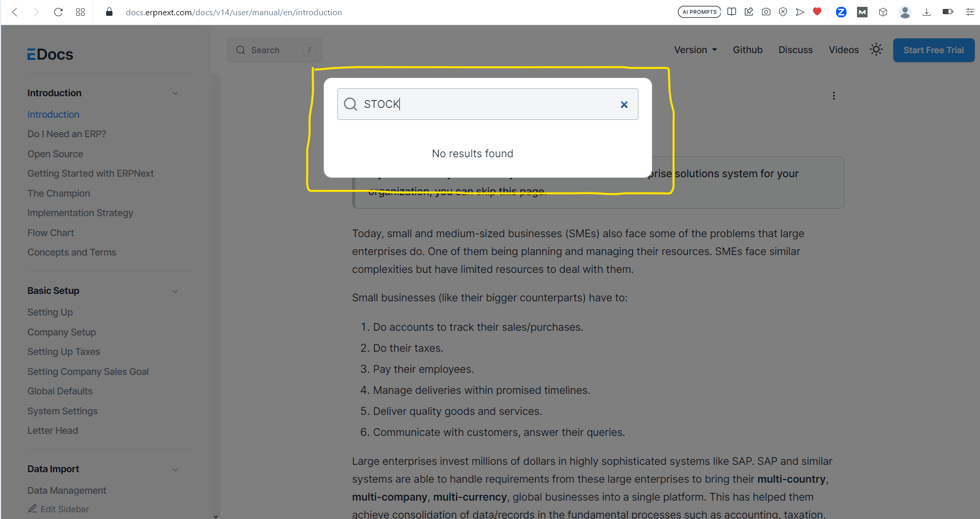Open the user profile avatar
The height and width of the screenshot is (519, 980).
click(905, 12)
